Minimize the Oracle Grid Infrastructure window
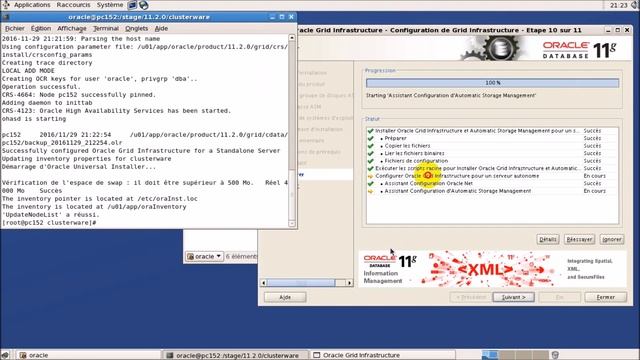 click(608, 30)
